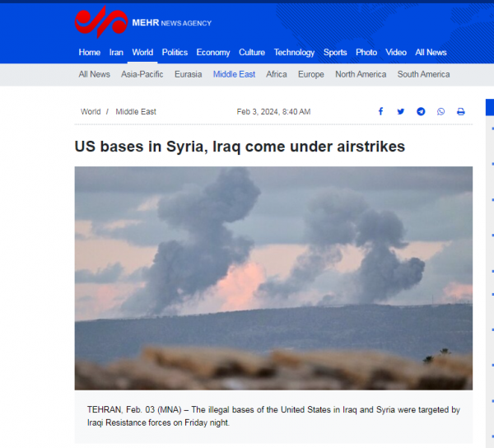
Task: Share article on Facebook icon
Action: coord(380,111)
